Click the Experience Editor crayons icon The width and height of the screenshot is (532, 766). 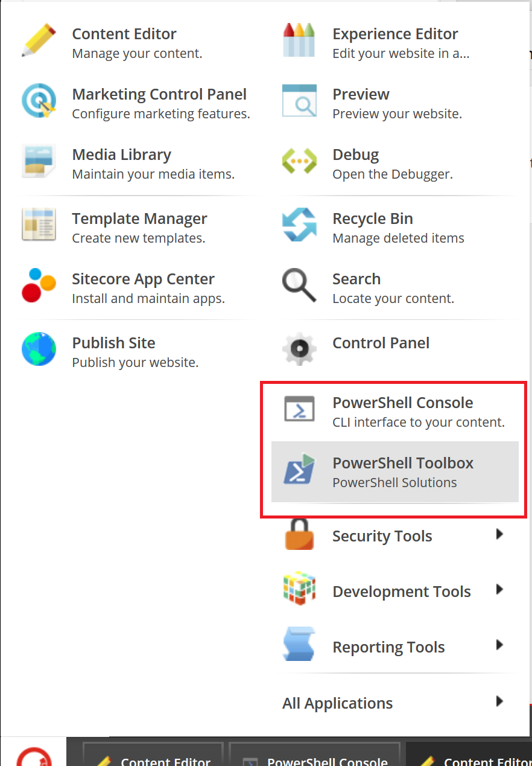tap(299, 40)
